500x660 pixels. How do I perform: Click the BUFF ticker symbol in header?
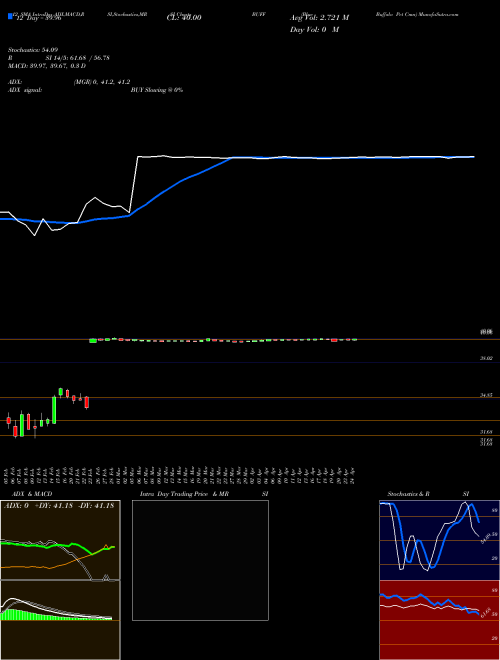[258, 14]
